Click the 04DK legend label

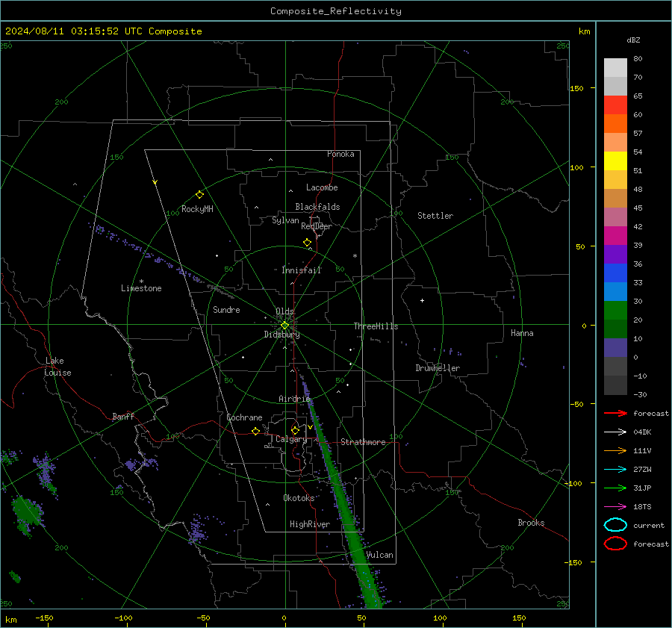(x=642, y=432)
